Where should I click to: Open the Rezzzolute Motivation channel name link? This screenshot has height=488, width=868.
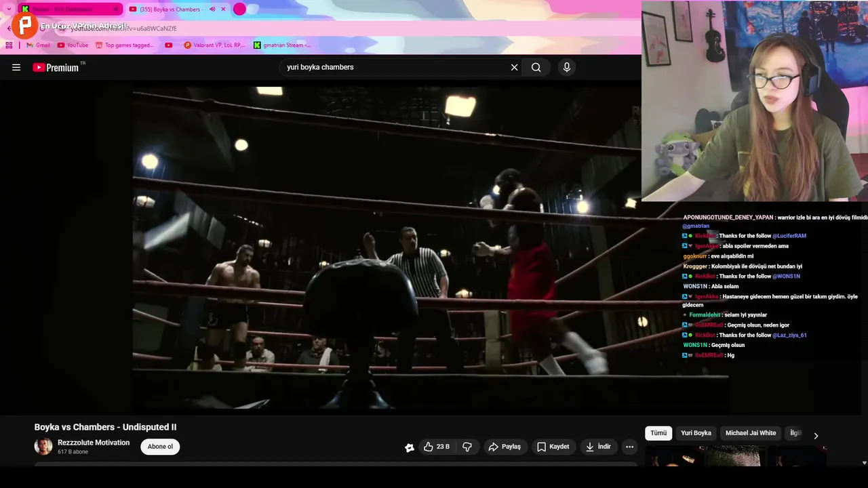coord(94,443)
